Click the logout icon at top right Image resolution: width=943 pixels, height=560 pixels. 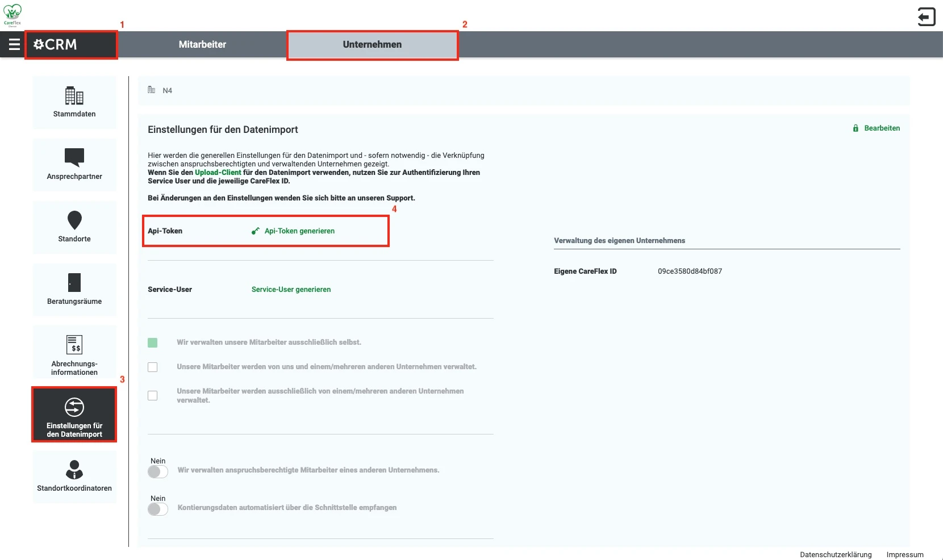tap(927, 17)
